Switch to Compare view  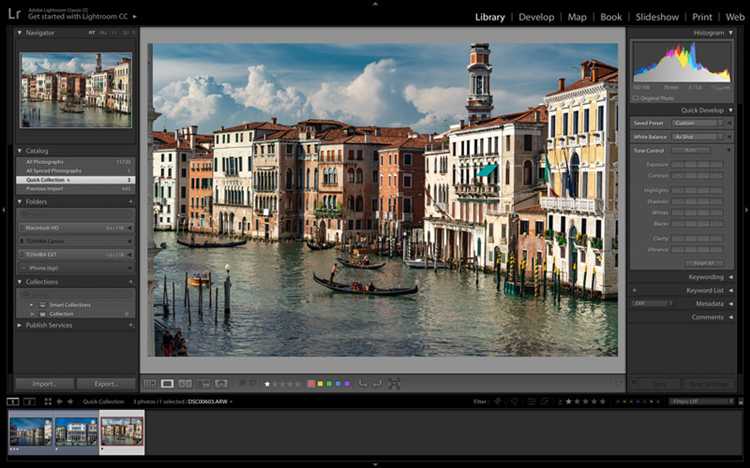[185, 384]
